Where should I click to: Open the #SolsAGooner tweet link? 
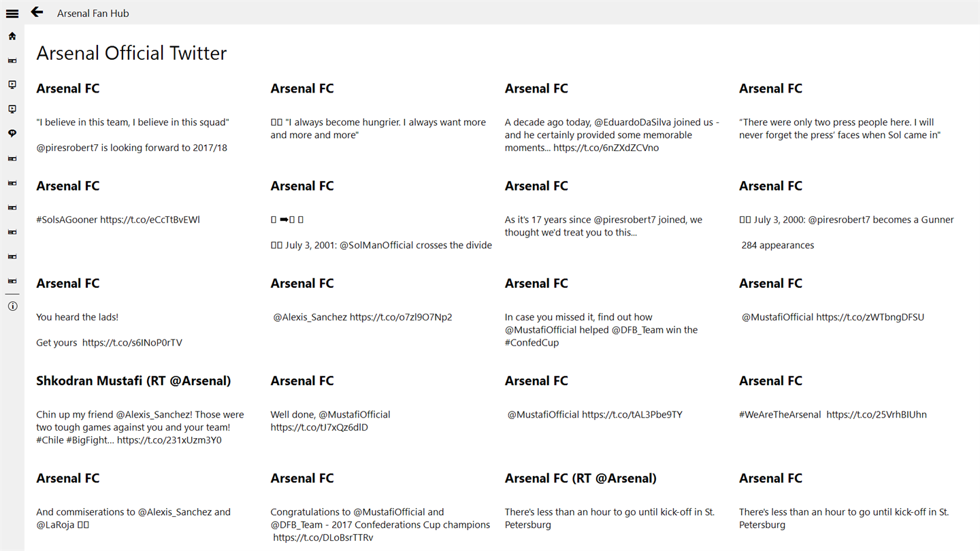click(x=118, y=220)
